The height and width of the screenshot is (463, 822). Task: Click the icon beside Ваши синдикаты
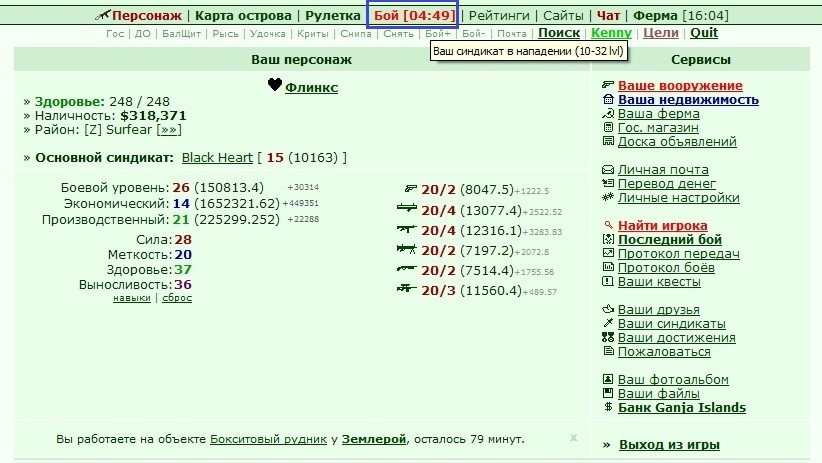(x=608, y=323)
